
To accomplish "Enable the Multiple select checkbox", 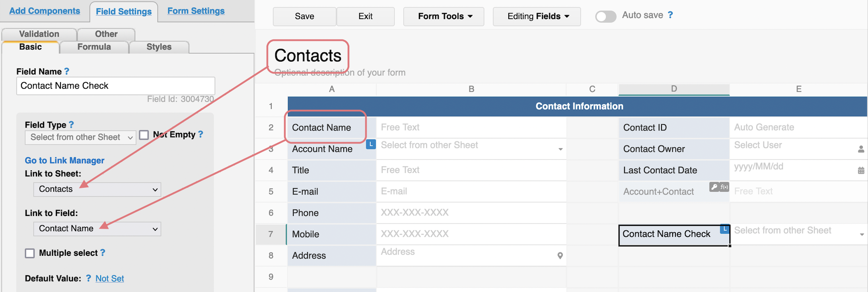I will point(30,253).
